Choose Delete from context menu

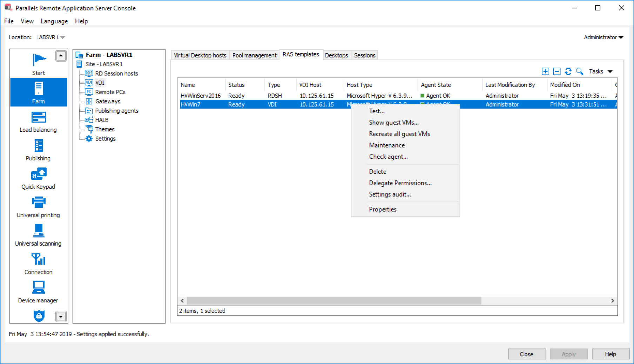405,171
